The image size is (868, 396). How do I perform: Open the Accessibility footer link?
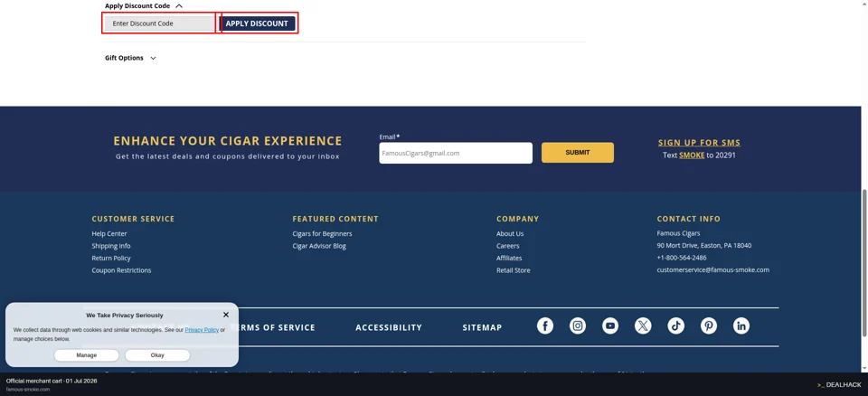point(389,327)
